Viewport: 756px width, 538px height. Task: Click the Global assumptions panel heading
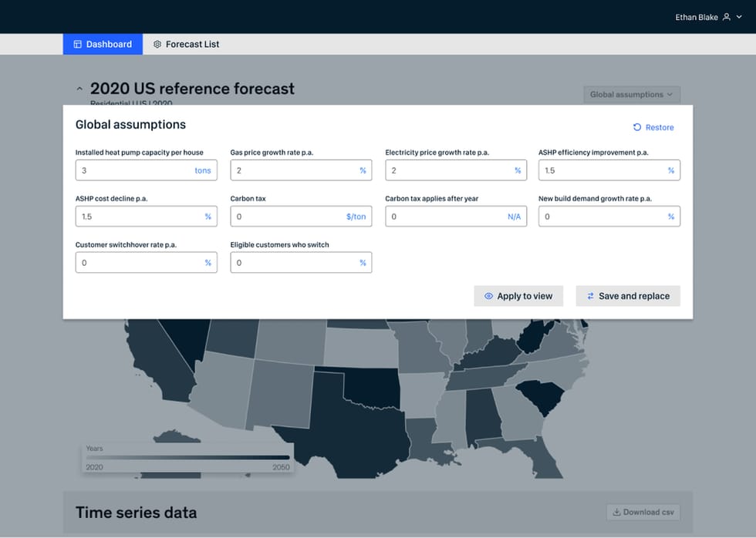pyautogui.click(x=130, y=125)
